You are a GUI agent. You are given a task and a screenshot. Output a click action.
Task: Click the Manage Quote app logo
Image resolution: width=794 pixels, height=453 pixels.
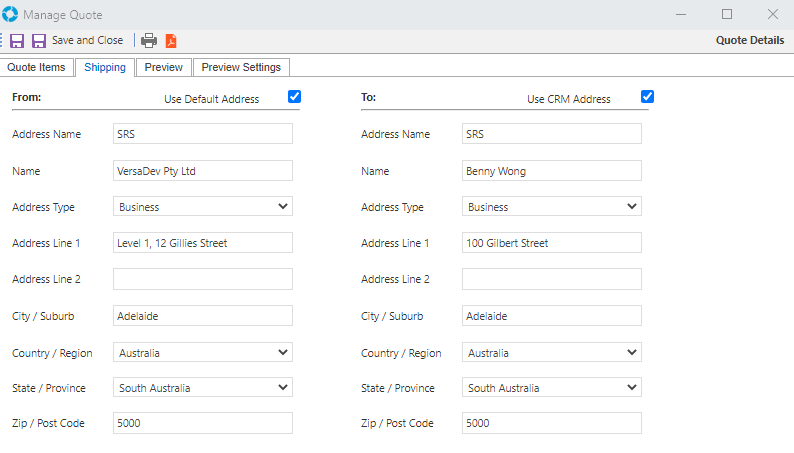[x=11, y=15]
